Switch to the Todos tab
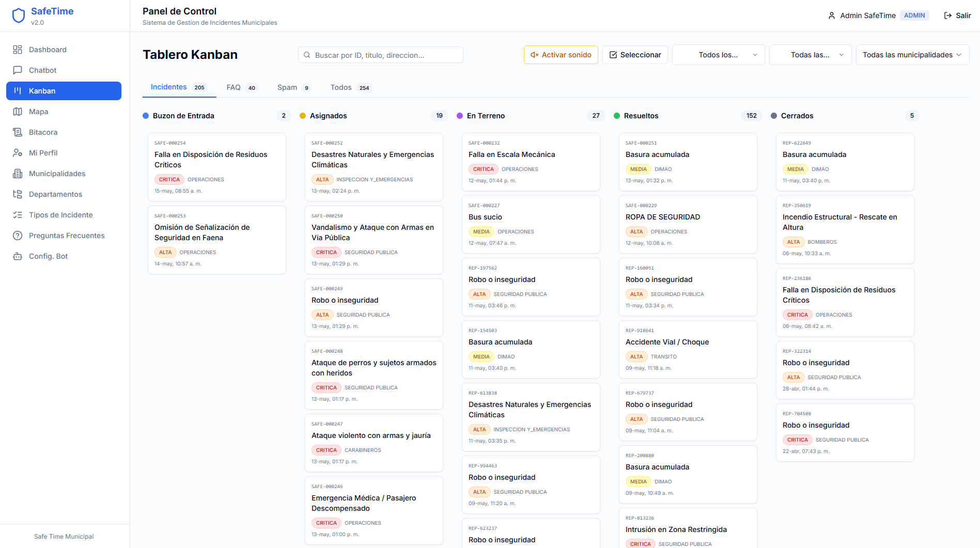 [351, 87]
